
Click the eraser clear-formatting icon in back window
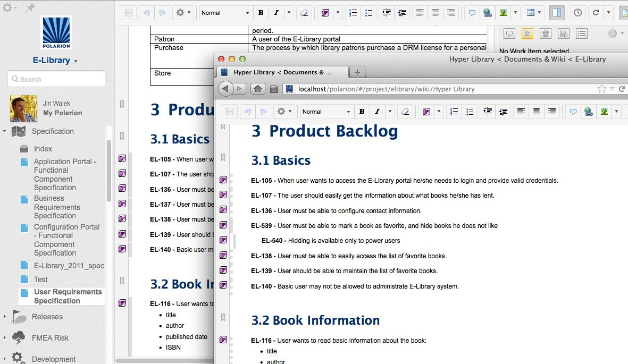point(304,13)
